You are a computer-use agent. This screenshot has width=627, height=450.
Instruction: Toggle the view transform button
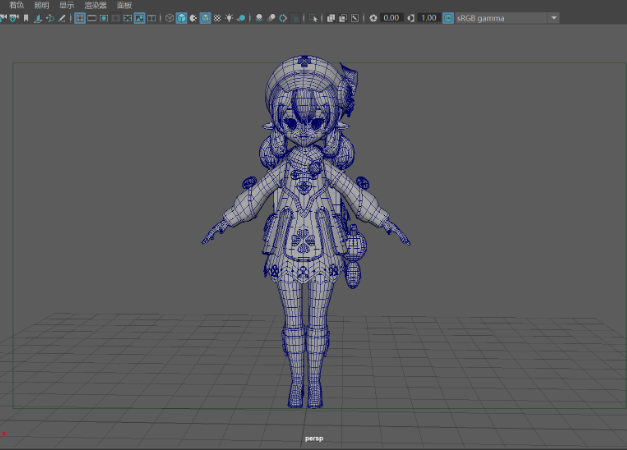click(448, 18)
